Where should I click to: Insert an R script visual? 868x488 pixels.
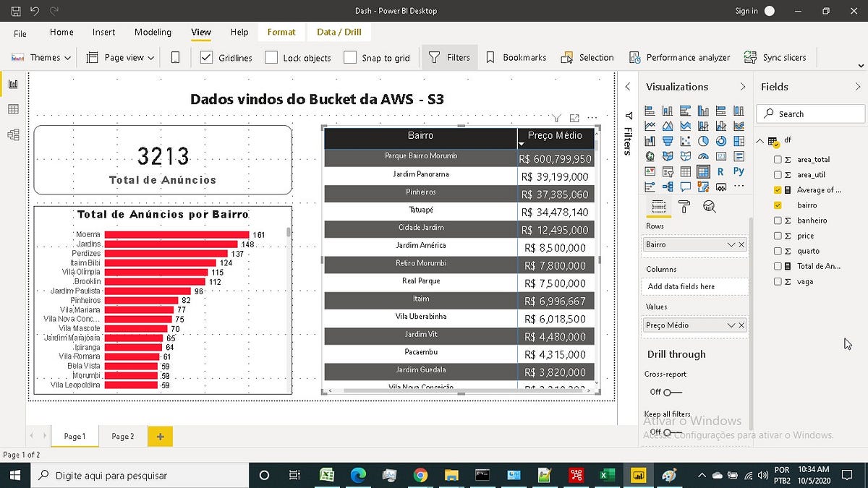[720, 171]
